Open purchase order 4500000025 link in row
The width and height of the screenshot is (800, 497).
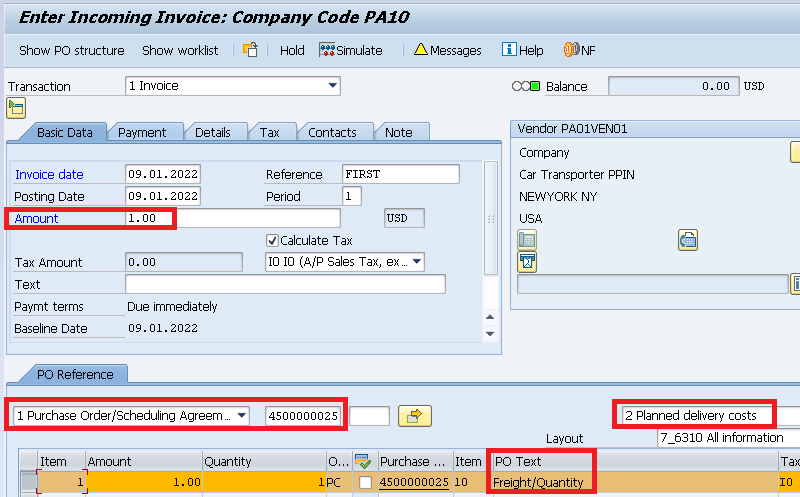click(414, 482)
